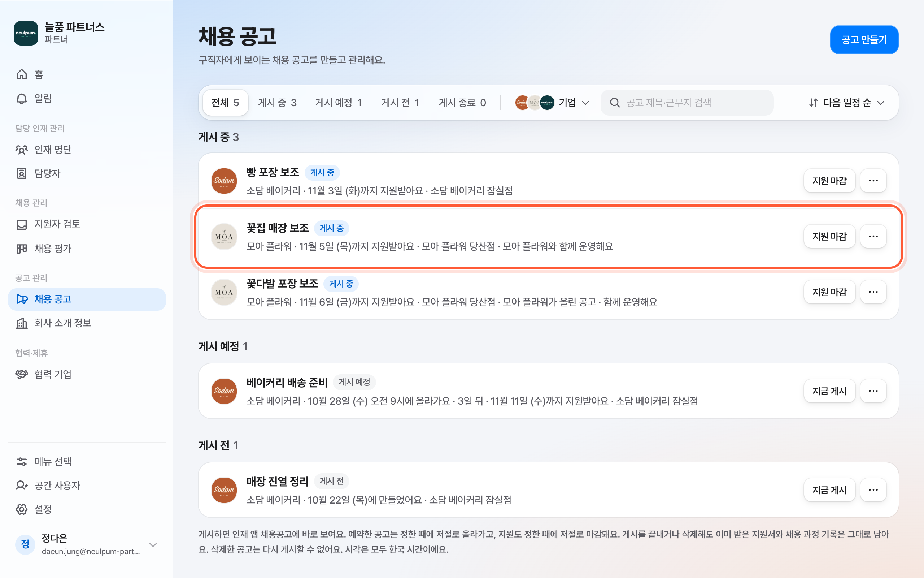Open 담당자 in sidebar
The height and width of the screenshot is (578, 924).
tap(87, 173)
